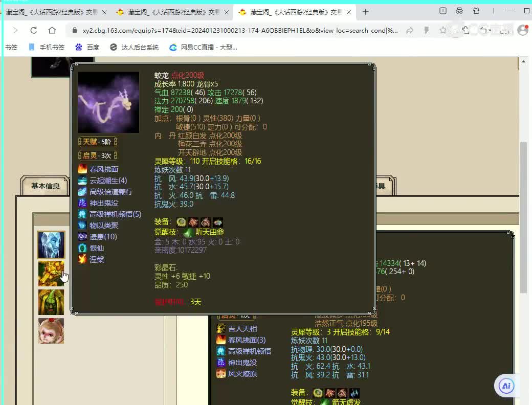Click the 高级禅机顿悟(5) skill icon

click(82, 214)
